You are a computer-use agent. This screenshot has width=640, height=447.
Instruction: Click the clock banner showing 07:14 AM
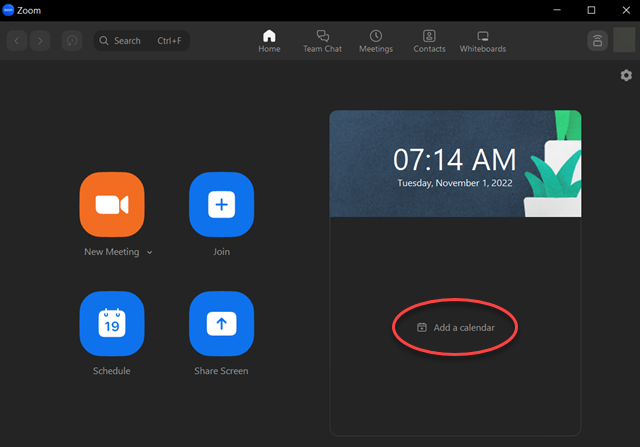[455, 163]
